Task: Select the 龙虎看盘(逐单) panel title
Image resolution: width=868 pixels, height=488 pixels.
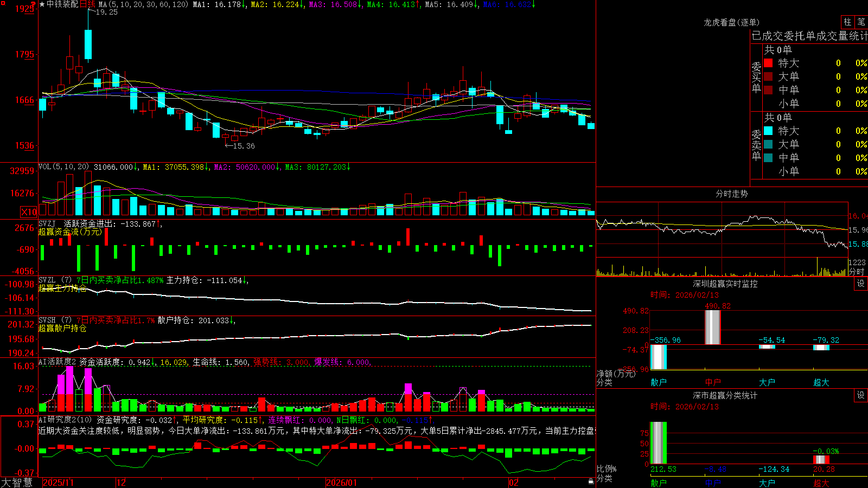Action: (x=731, y=22)
